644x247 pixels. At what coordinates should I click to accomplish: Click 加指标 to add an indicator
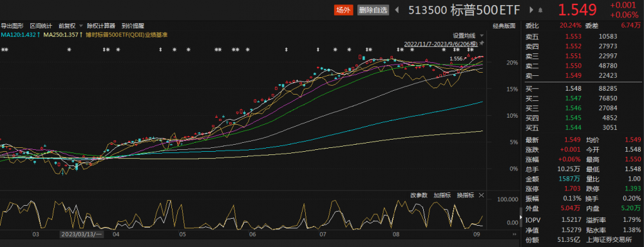(x=442, y=195)
